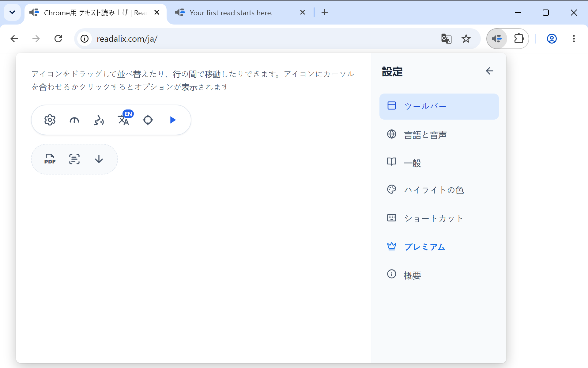
Task: Open a new tab with the plus button
Action: 325,12
